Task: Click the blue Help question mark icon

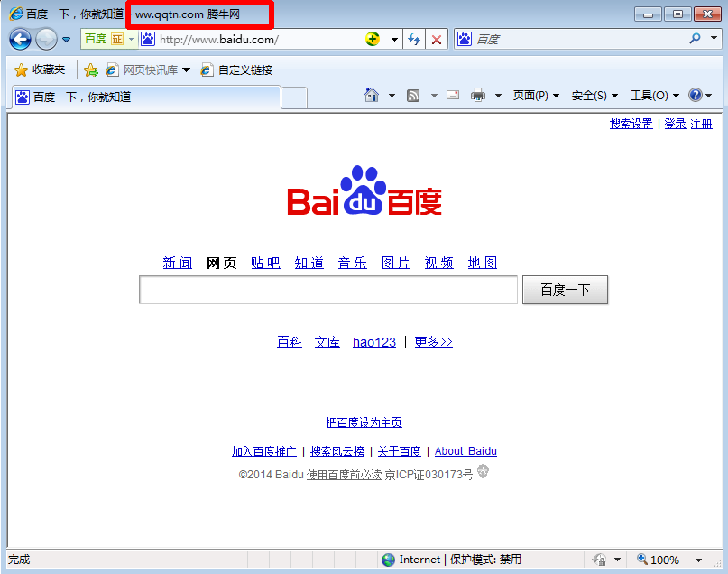Action: pos(695,96)
